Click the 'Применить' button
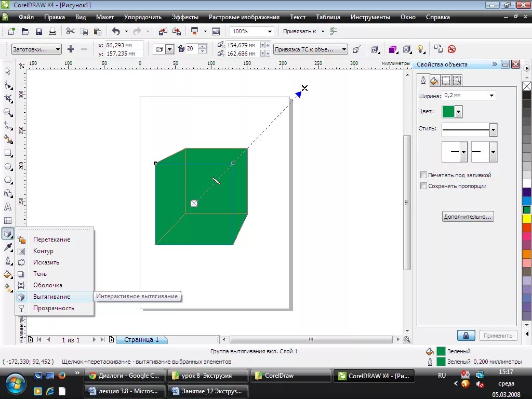 click(x=498, y=336)
